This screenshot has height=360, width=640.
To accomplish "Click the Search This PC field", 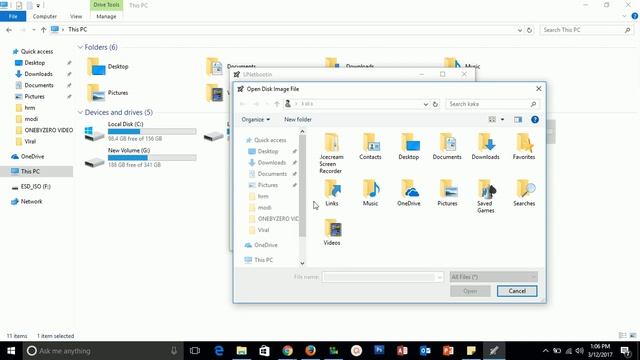I will pos(587,30).
